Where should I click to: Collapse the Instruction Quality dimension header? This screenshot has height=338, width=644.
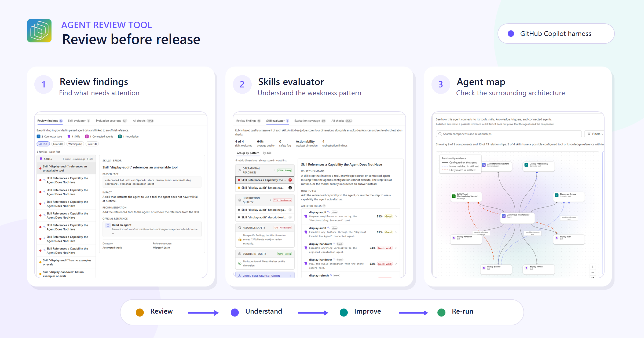click(x=265, y=200)
